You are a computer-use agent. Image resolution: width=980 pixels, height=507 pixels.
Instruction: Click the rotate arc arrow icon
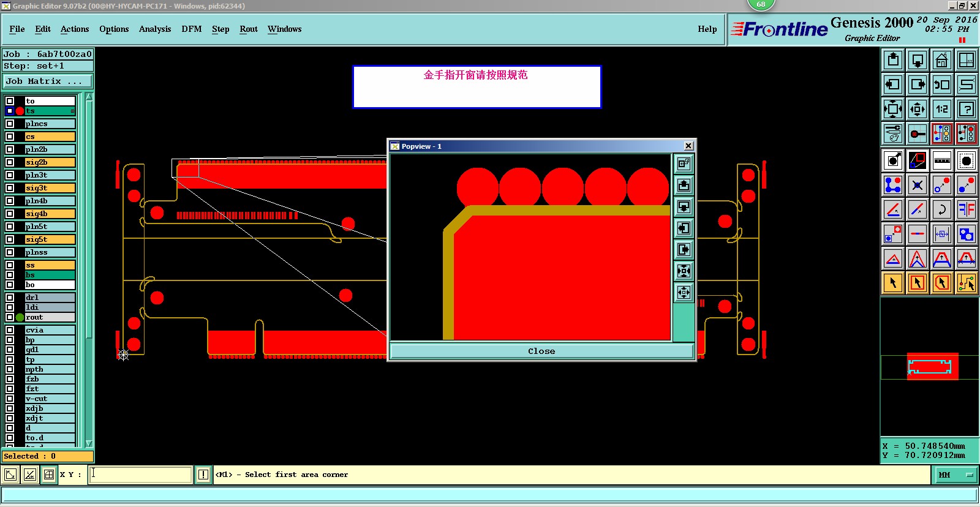(x=942, y=209)
